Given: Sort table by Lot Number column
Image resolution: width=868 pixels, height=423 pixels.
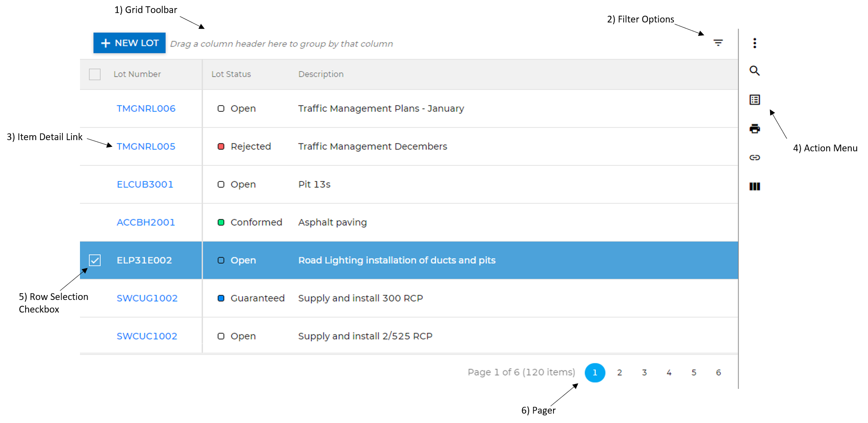Looking at the screenshot, I should pyautogui.click(x=137, y=74).
